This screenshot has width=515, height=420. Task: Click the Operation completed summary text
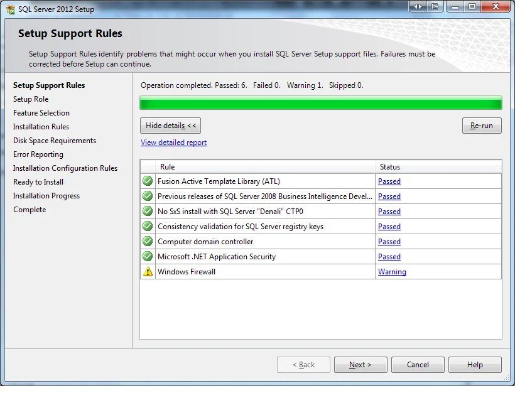pyautogui.click(x=252, y=85)
